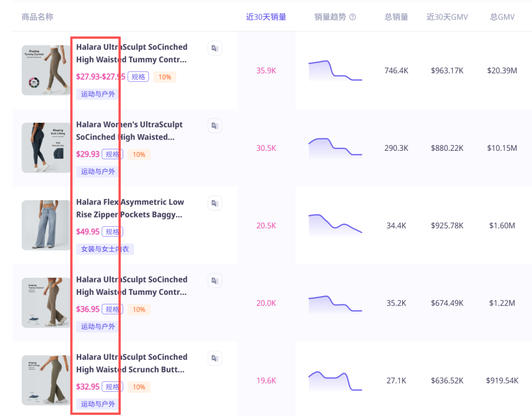Translate the Flex Asymmetric Low Rise title
532x416 pixels.
(215, 203)
